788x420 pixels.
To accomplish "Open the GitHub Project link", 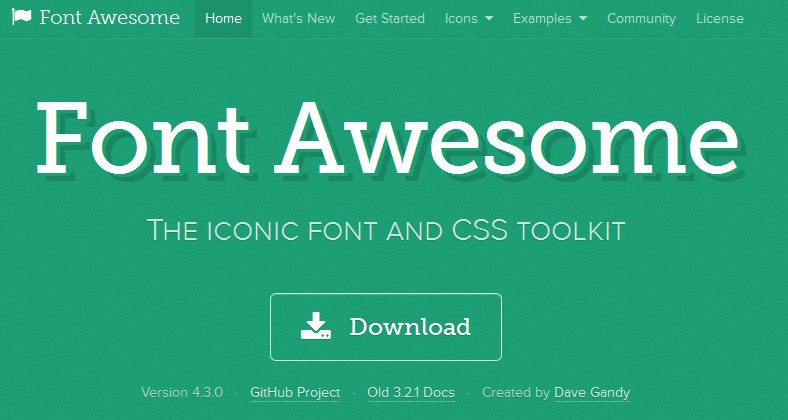I will point(295,392).
